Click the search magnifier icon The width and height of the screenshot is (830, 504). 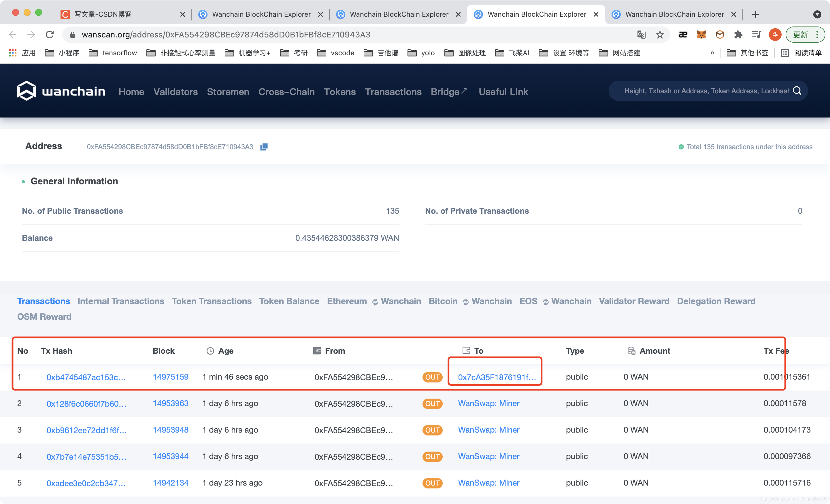click(797, 91)
